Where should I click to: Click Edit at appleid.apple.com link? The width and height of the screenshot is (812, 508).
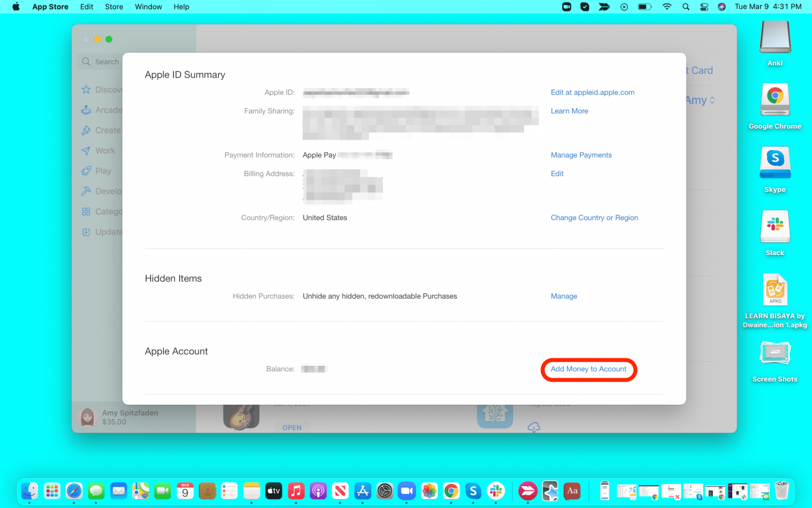point(592,93)
